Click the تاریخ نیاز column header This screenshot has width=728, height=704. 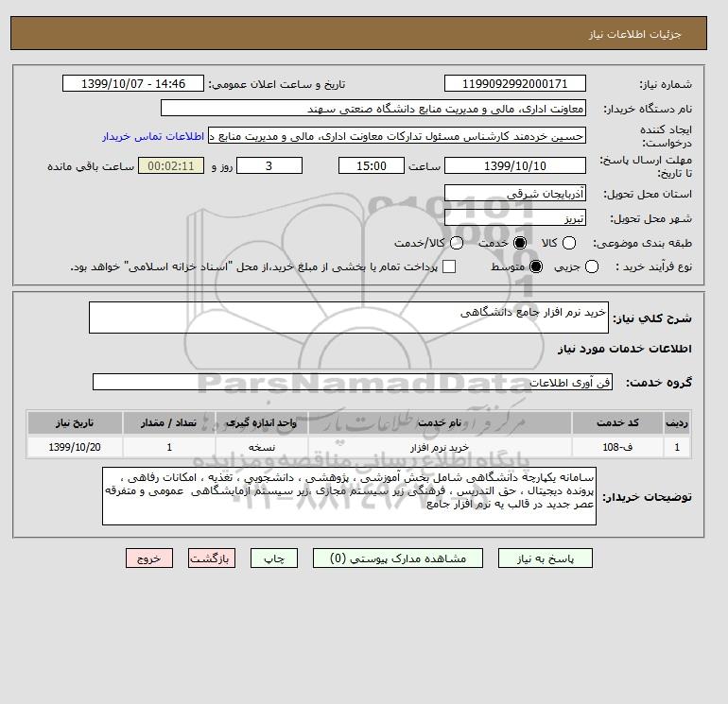pos(75,422)
